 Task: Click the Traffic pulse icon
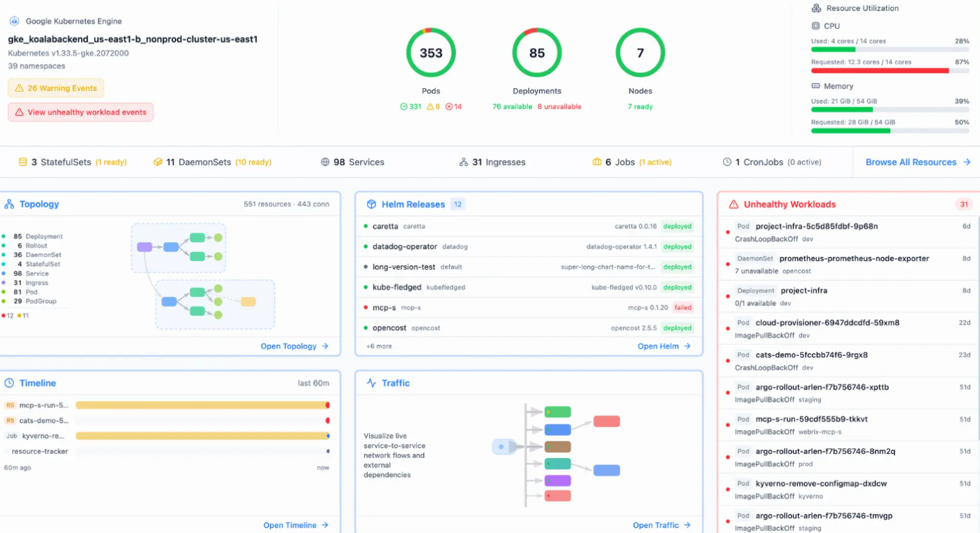tap(371, 383)
